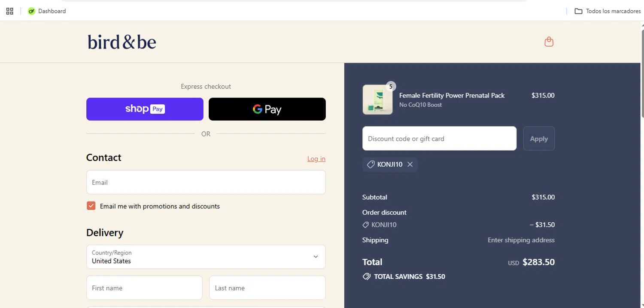Click the Subtotal $315.00 amount
The image size is (644, 308).
coord(543,197)
